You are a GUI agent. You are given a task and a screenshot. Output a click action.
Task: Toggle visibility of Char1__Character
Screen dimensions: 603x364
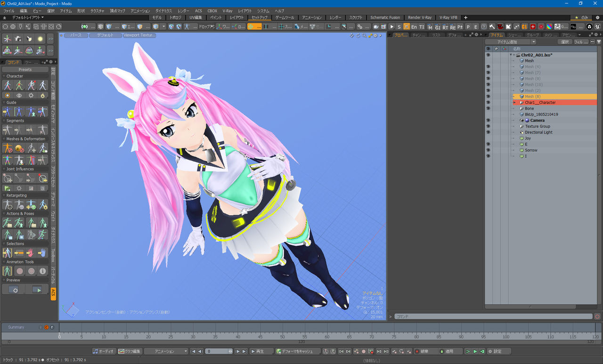(488, 102)
